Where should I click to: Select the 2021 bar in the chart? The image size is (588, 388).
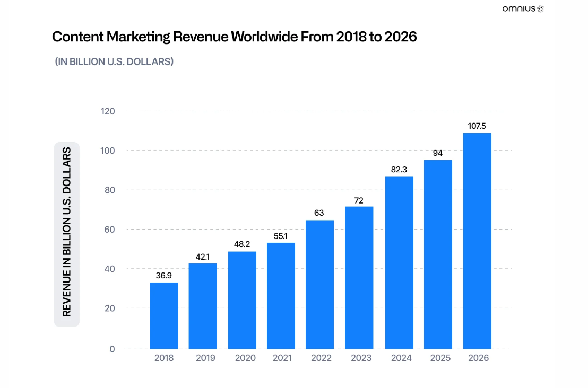281,296
